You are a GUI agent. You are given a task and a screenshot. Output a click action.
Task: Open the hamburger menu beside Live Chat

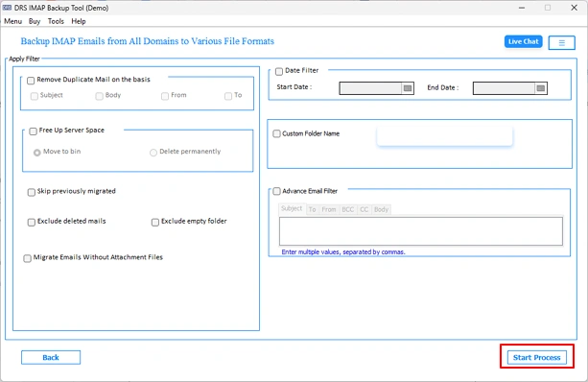point(561,43)
